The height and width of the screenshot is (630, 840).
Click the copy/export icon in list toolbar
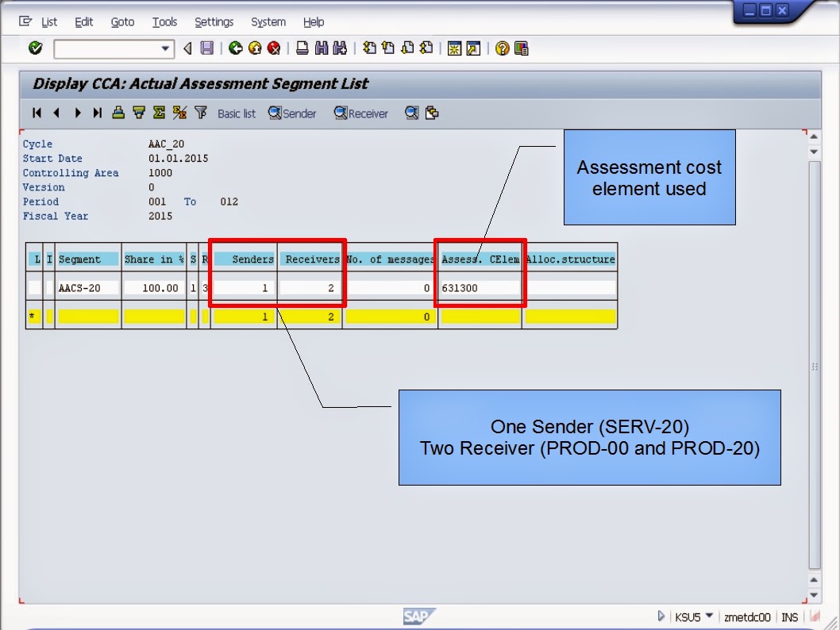point(432,113)
